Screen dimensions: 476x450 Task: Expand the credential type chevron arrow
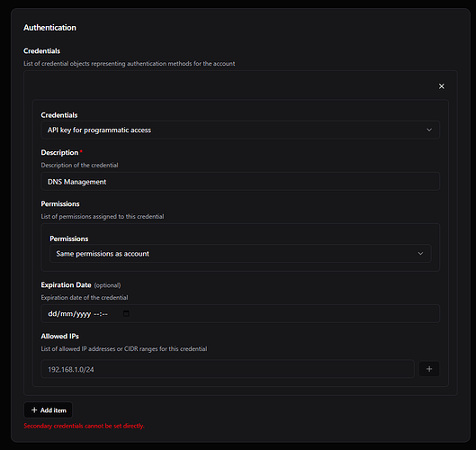coord(429,130)
